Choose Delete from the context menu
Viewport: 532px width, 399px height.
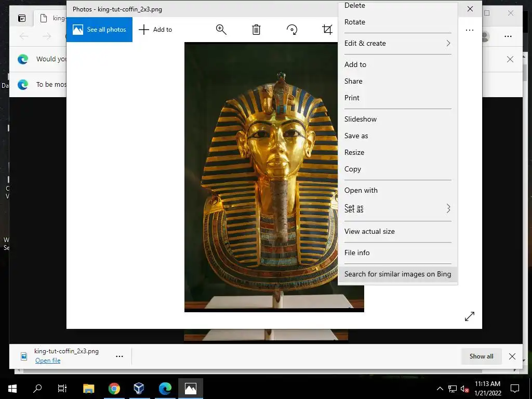(398, 6)
